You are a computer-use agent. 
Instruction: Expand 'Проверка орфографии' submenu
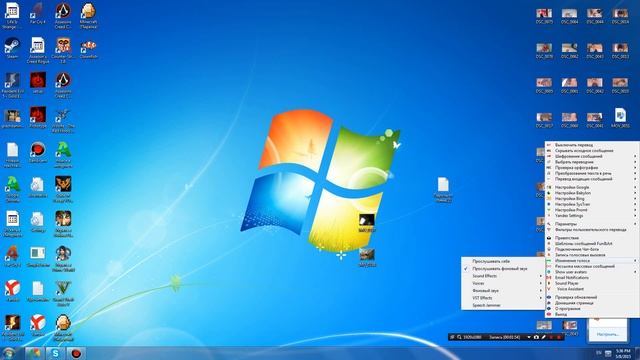592,168
